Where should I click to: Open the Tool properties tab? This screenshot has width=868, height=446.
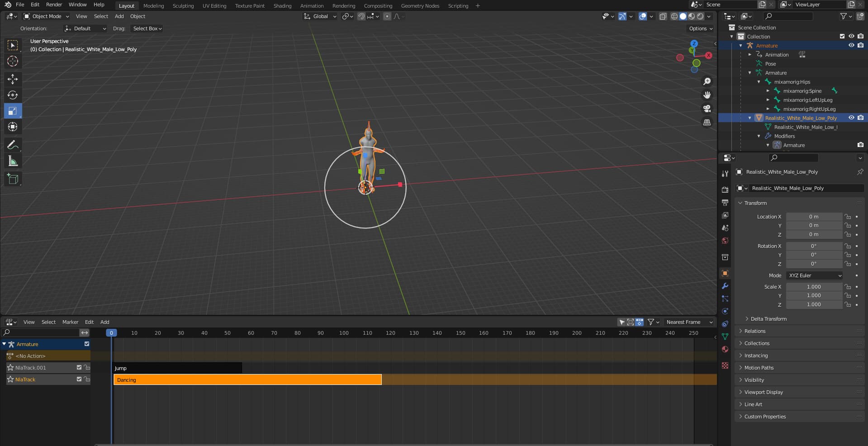725,174
